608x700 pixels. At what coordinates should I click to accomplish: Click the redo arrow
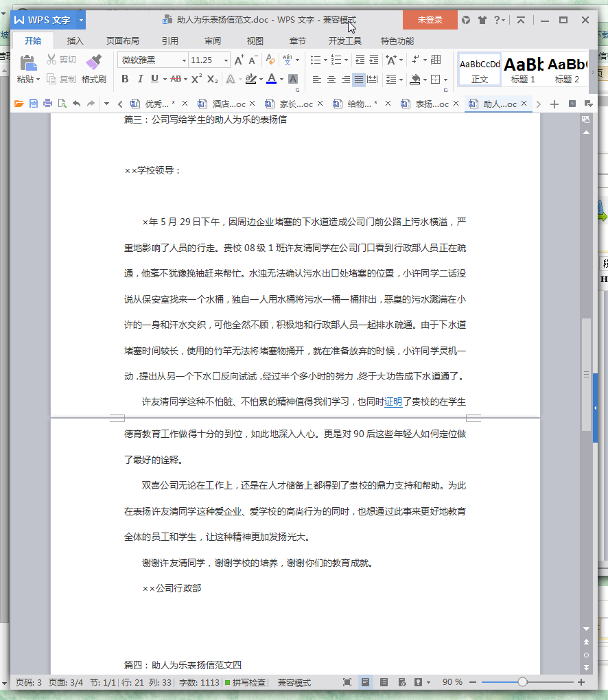point(91,104)
